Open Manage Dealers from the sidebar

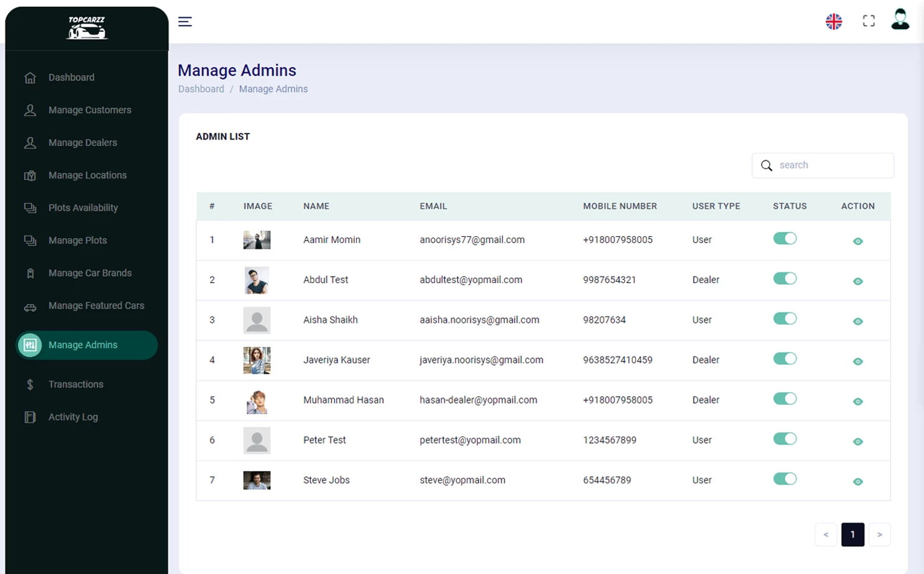[30, 142]
